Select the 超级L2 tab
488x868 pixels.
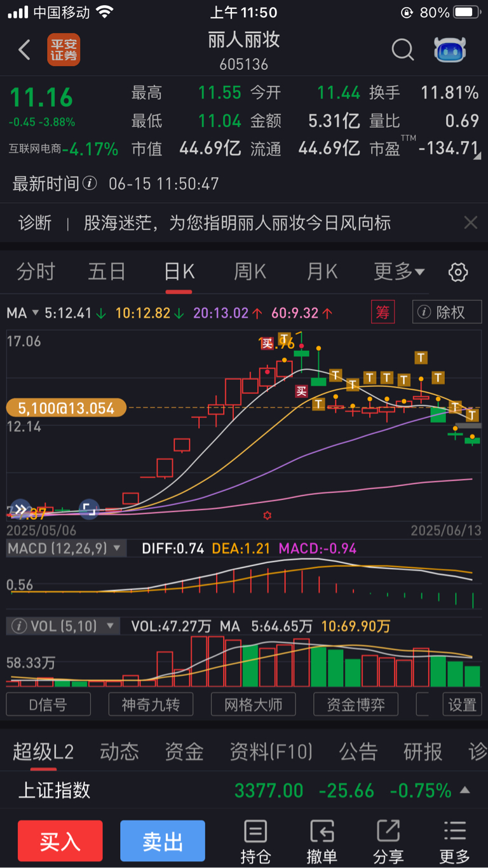43,752
